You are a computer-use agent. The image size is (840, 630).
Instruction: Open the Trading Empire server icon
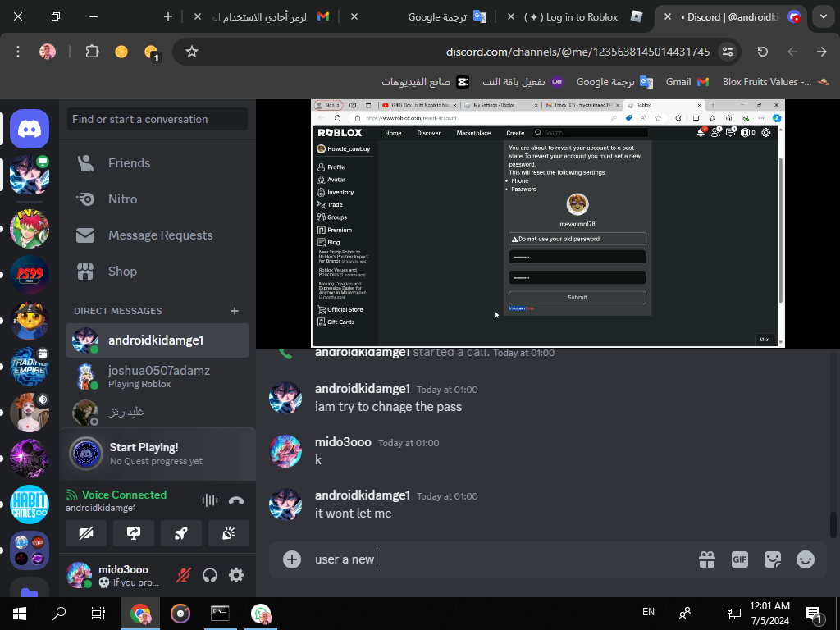30,367
